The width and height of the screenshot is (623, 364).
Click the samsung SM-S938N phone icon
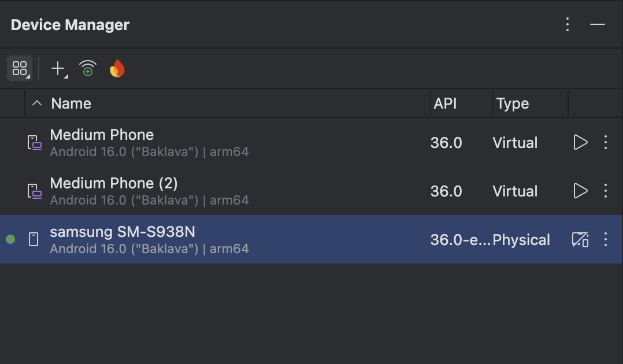[34, 240]
